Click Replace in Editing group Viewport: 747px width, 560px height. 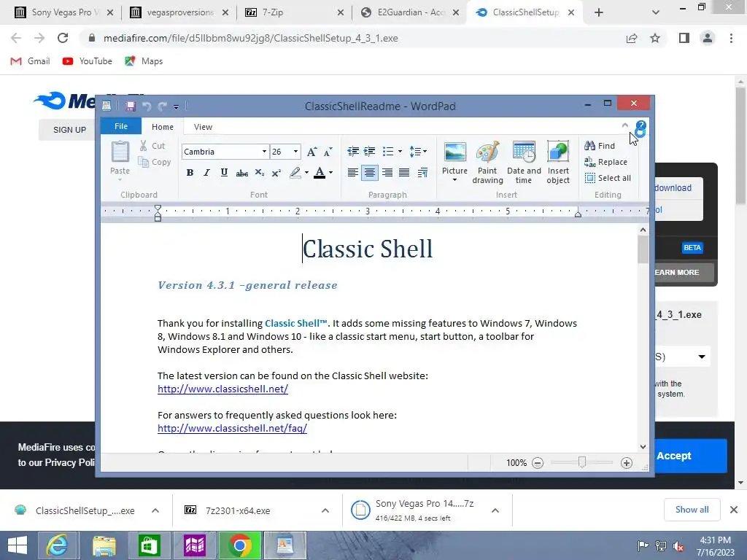pyautogui.click(x=605, y=162)
